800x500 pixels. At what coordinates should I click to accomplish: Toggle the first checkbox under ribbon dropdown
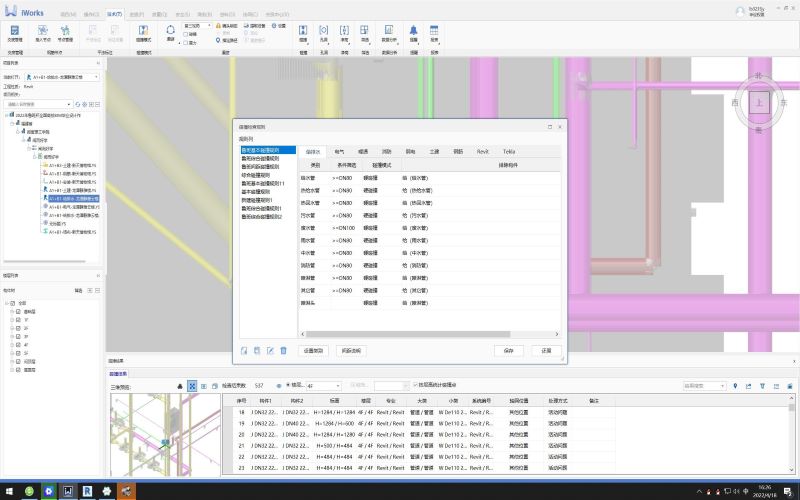pos(186,34)
